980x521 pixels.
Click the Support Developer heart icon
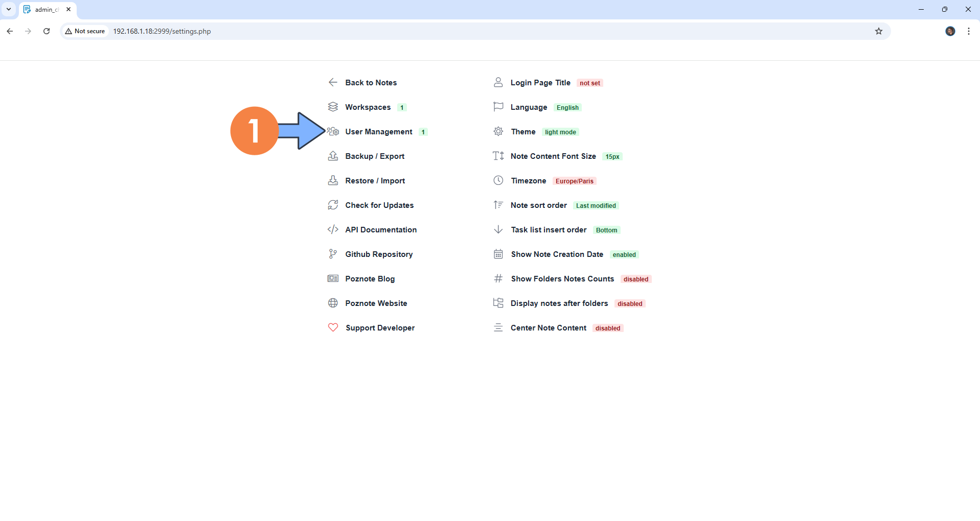click(x=333, y=327)
